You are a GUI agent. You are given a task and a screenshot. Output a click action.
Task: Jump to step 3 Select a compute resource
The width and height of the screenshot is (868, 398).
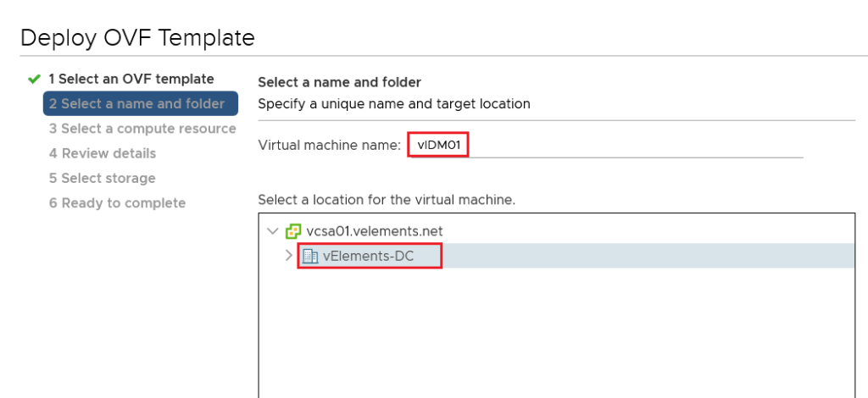pyautogui.click(x=142, y=129)
